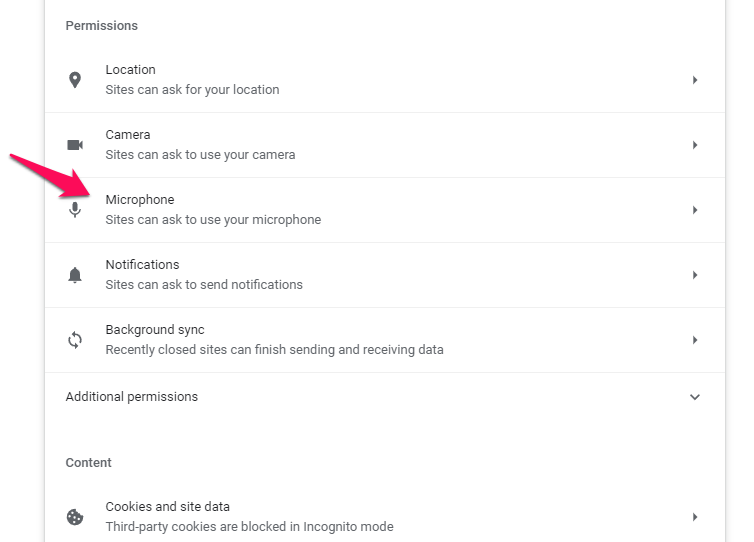Open Location permission via its arrow
The height and width of the screenshot is (542, 754).
click(695, 80)
